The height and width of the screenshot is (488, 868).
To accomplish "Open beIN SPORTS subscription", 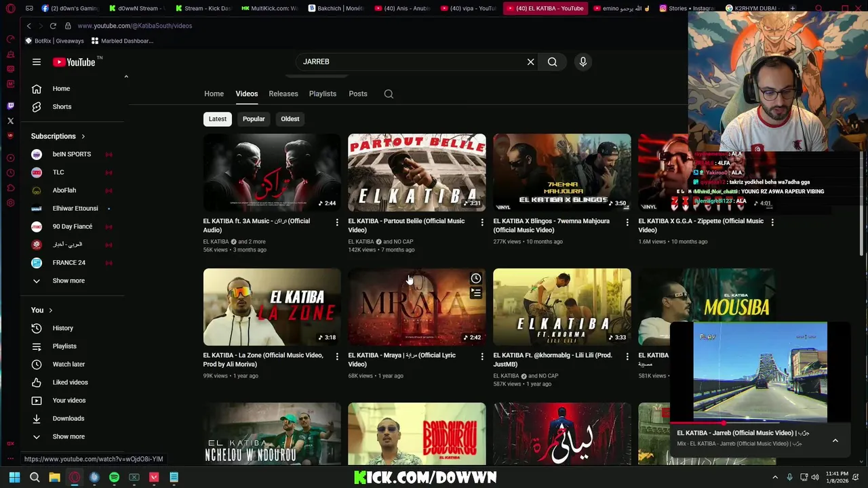I will (71, 155).
